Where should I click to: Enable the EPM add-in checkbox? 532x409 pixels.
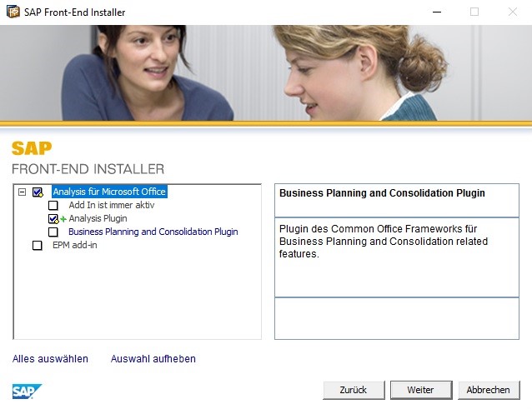click(38, 246)
